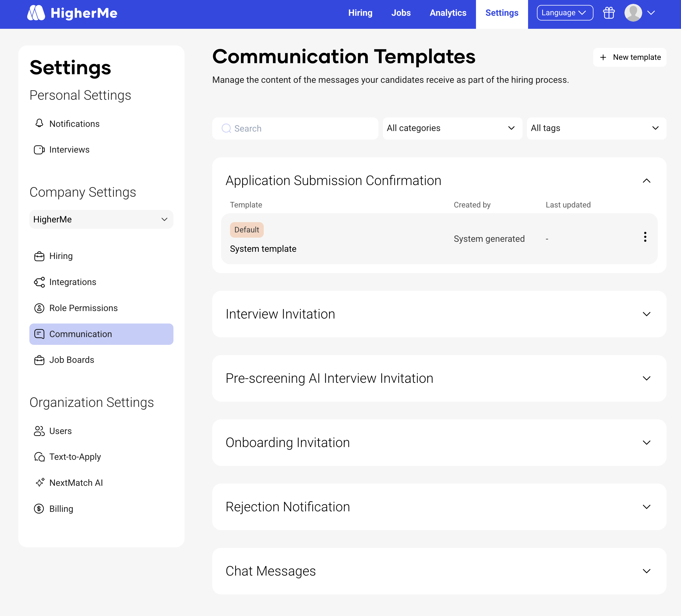Click the Integrations nodes icon
Viewport: 681px width, 616px height.
coord(39,282)
